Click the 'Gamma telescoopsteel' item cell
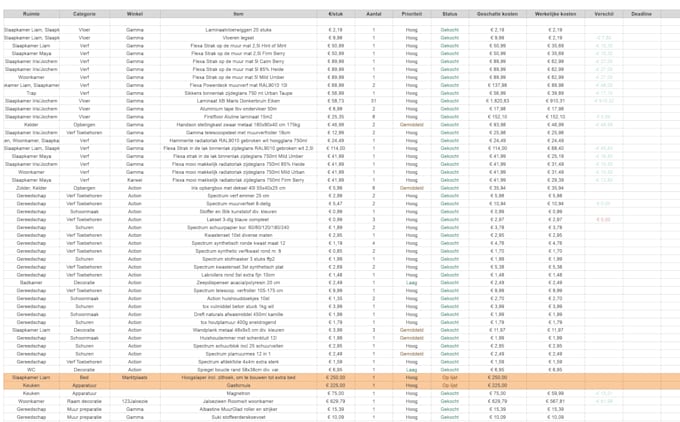This screenshot has height=422, width=680. [238, 132]
